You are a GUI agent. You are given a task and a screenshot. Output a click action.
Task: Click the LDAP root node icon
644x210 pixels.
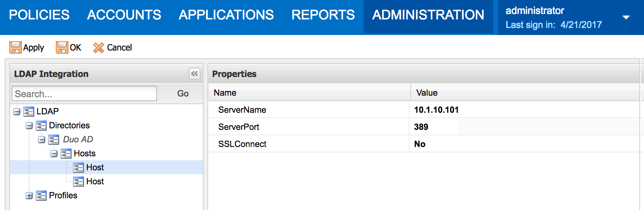point(29,112)
